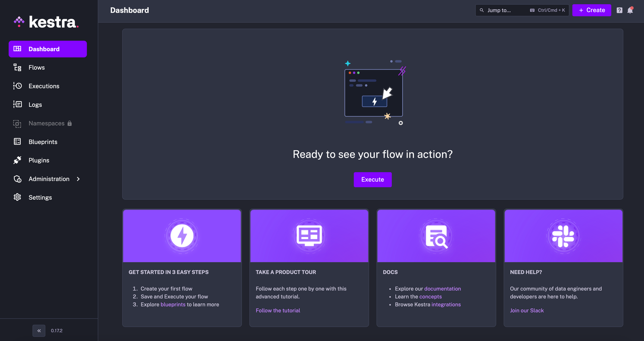This screenshot has width=644, height=341.
Task: Click 'Create your first flow' step text
Action: (x=166, y=289)
